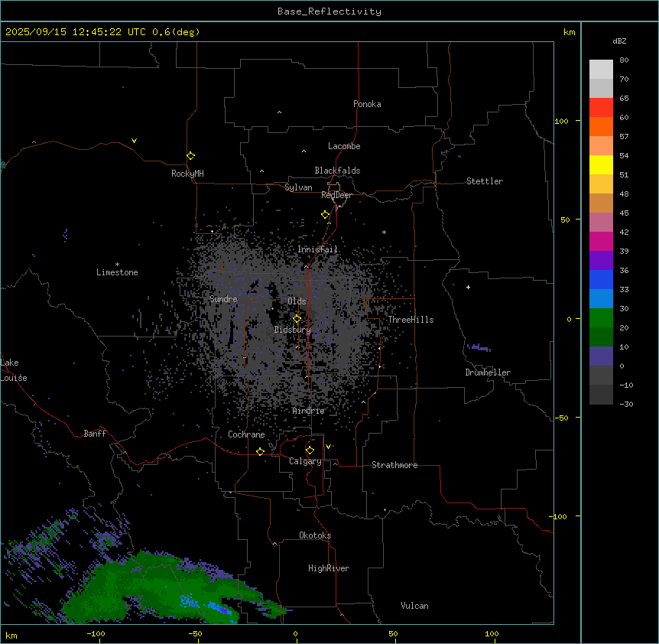Click the Strathmore label

pyautogui.click(x=394, y=465)
